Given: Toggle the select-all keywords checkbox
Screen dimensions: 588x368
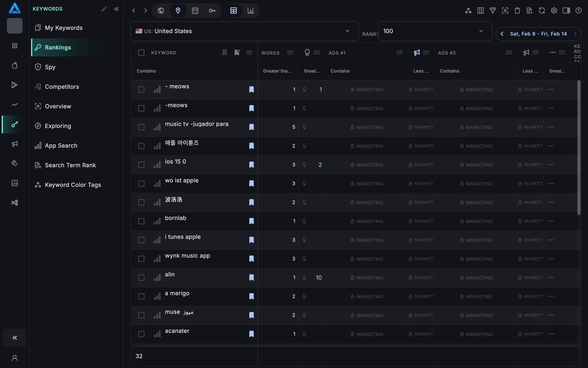Looking at the screenshot, I should coord(141,53).
